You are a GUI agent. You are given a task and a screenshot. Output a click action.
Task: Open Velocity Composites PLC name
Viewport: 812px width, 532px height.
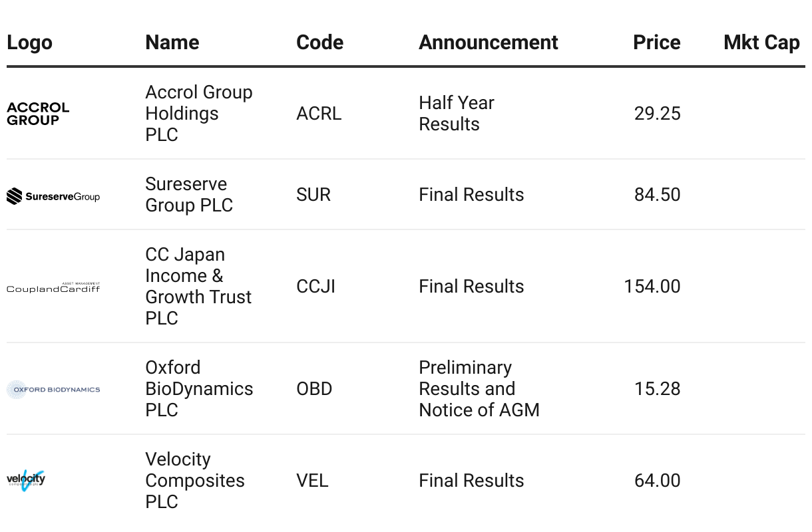click(x=194, y=480)
